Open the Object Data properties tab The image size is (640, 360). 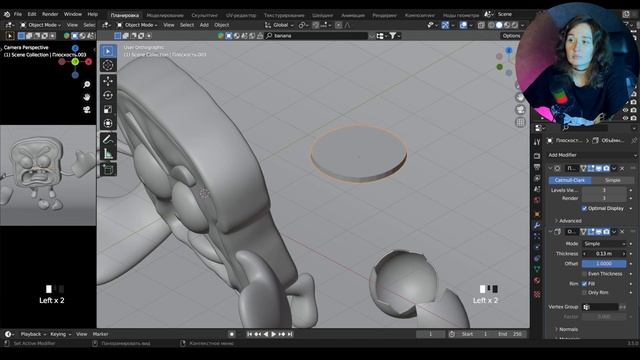[537, 269]
